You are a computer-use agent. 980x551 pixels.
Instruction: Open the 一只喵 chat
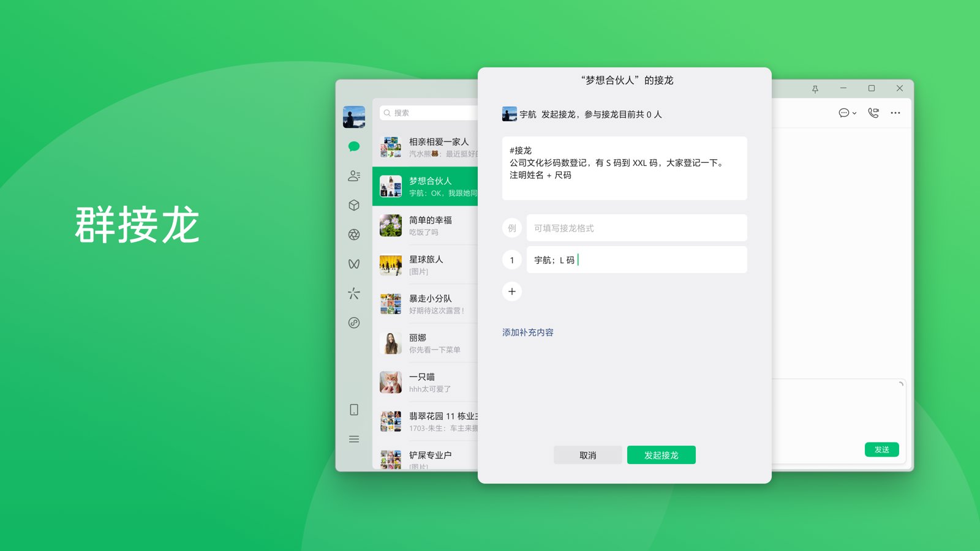point(425,382)
